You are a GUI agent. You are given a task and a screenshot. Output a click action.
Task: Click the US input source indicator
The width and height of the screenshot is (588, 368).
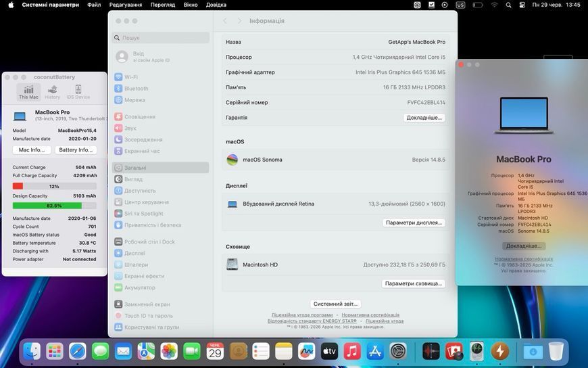(460, 5)
